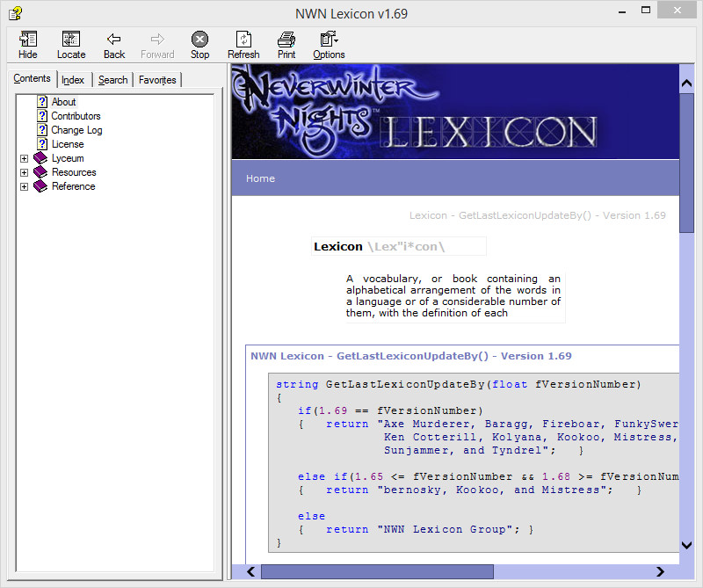
Task: Click the License topic question-mark icon
Action: click(x=42, y=144)
